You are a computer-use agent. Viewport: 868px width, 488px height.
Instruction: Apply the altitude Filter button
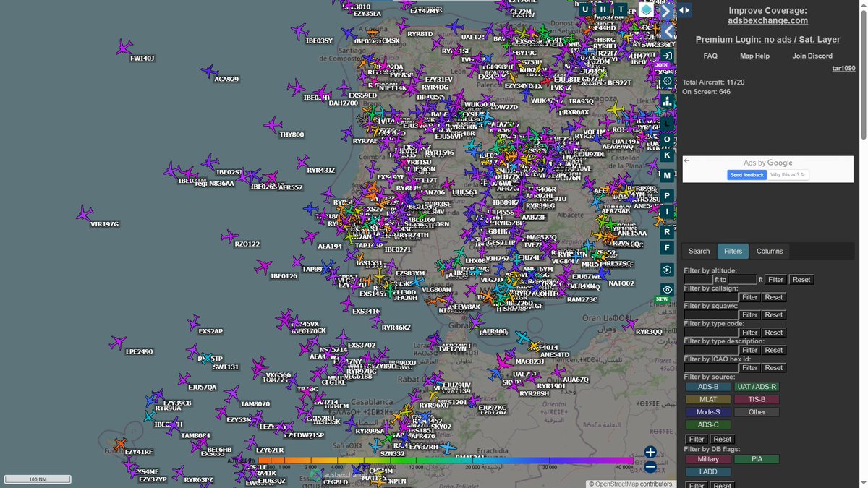pyautogui.click(x=775, y=280)
